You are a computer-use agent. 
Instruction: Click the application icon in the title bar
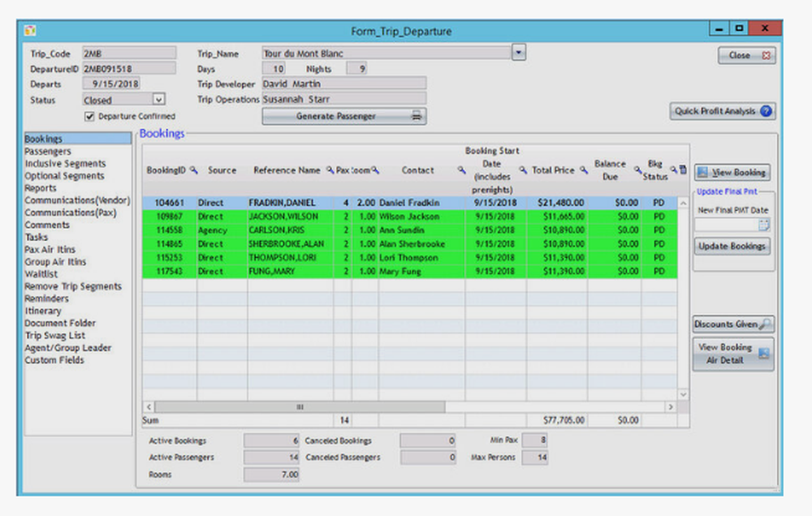point(30,31)
